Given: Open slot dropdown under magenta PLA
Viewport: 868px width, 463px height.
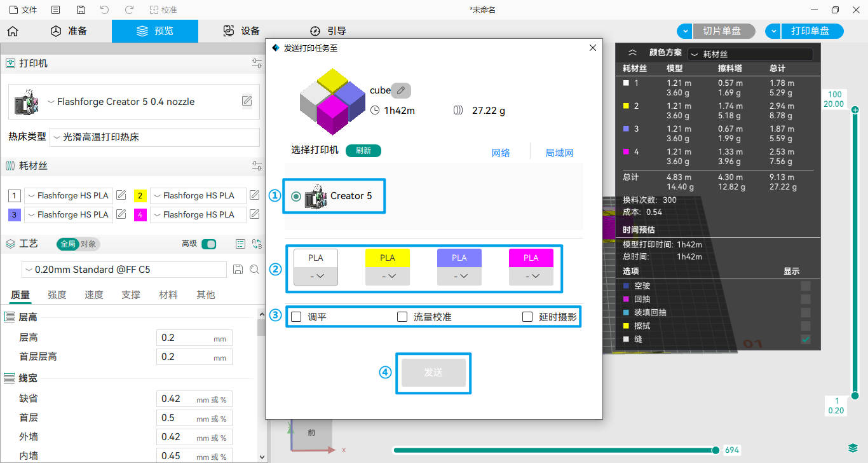Looking at the screenshot, I should [x=531, y=275].
